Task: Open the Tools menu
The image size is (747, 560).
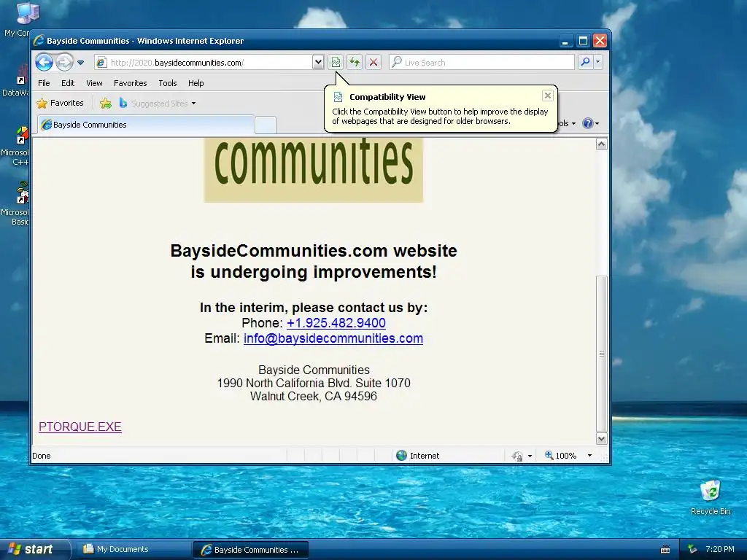Action: (x=168, y=83)
